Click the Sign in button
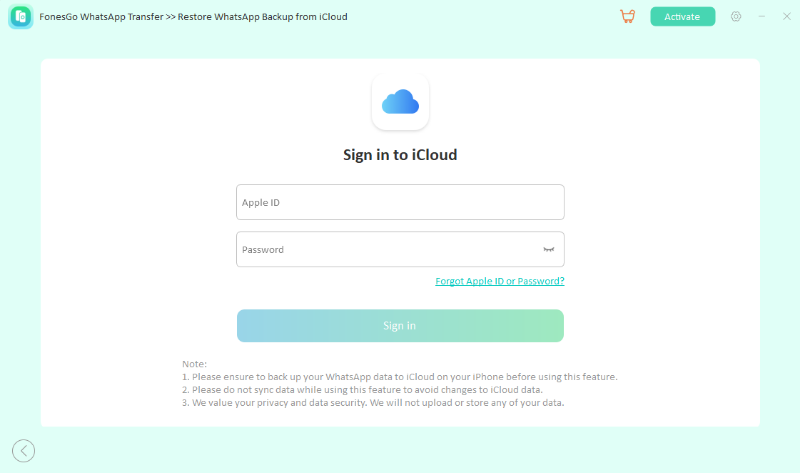 tap(400, 326)
